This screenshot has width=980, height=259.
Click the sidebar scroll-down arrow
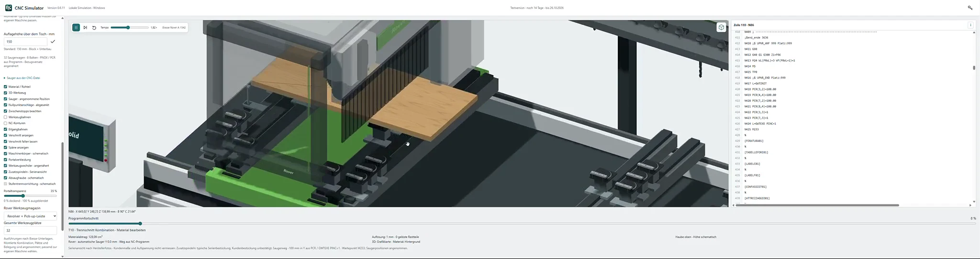point(62,257)
